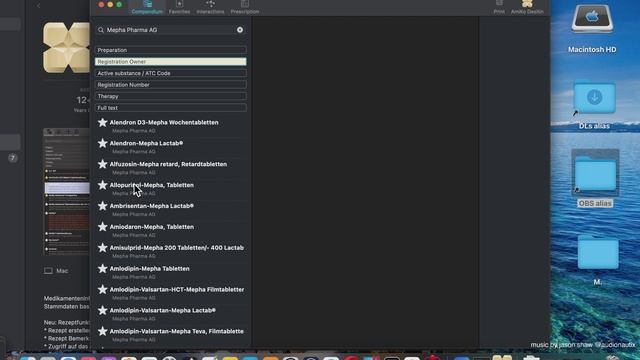Image resolution: width=640 pixels, height=360 pixels.
Task: Star the Amlodipin-Valsartan-Mepha Teva entry
Action: coord(102,331)
